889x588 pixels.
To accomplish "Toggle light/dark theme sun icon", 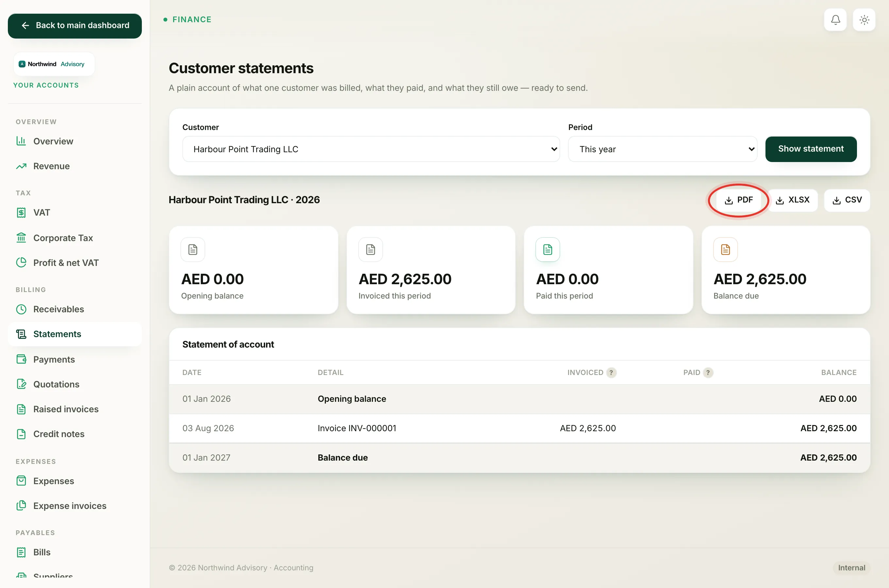I will tap(864, 20).
